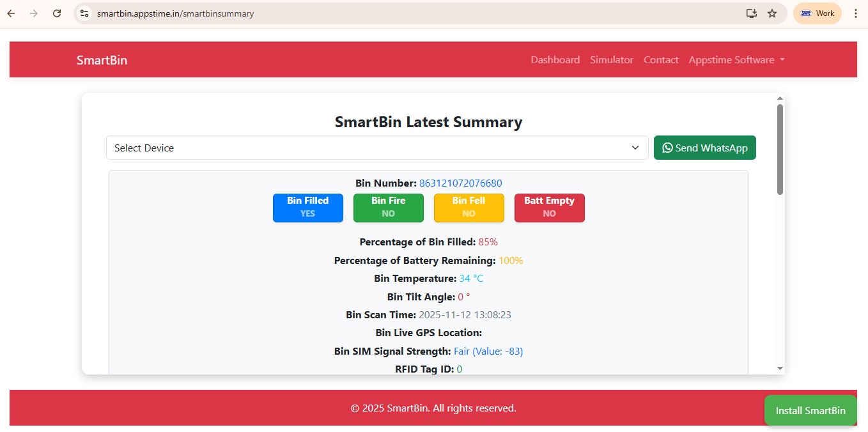The image size is (868, 432).
Task: Open bin number 863121072076680 link
Action: tap(460, 183)
